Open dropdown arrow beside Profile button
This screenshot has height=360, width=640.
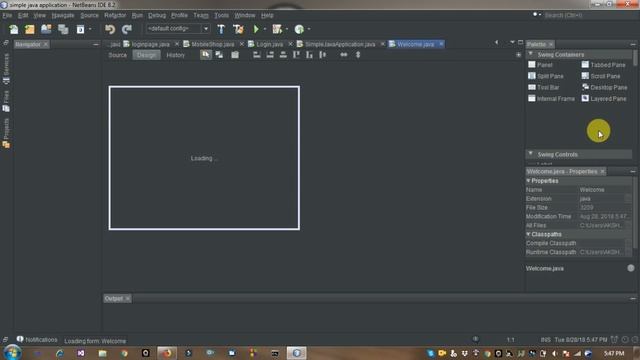pyautogui.click(x=309, y=29)
